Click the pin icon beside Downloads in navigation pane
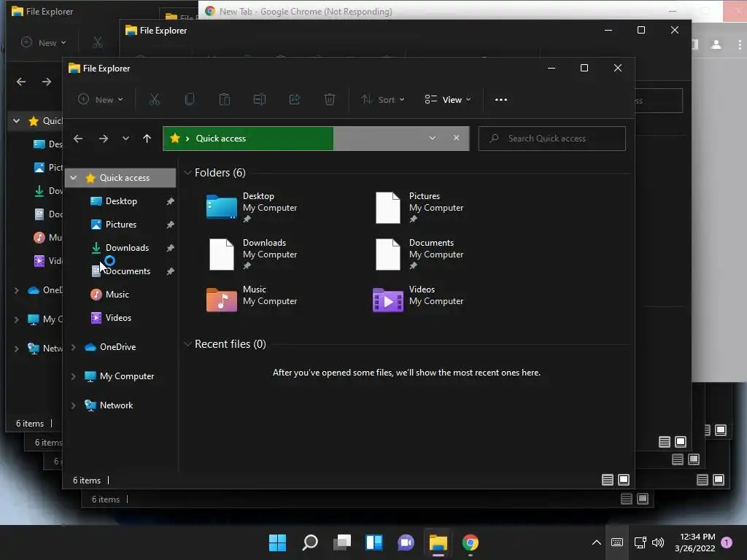Screen dimensions: 747x560 [x=170, y=248]
